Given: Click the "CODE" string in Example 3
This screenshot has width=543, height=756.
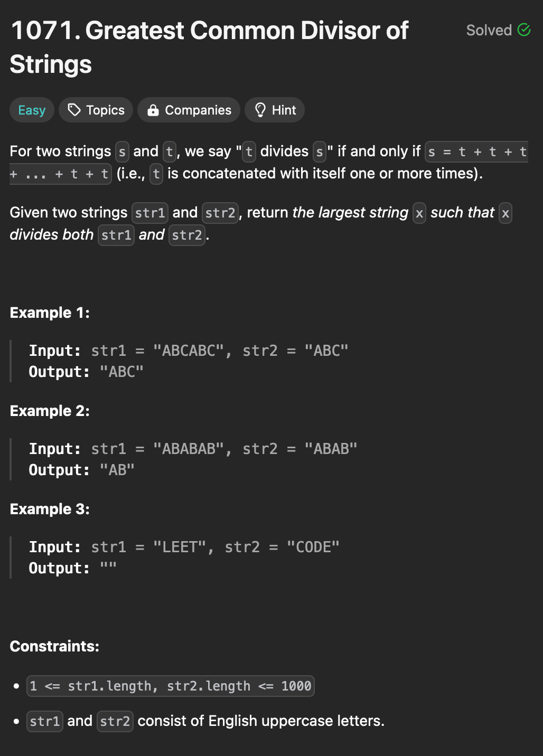Looking at the screenshot, I should tap(313, 547).
